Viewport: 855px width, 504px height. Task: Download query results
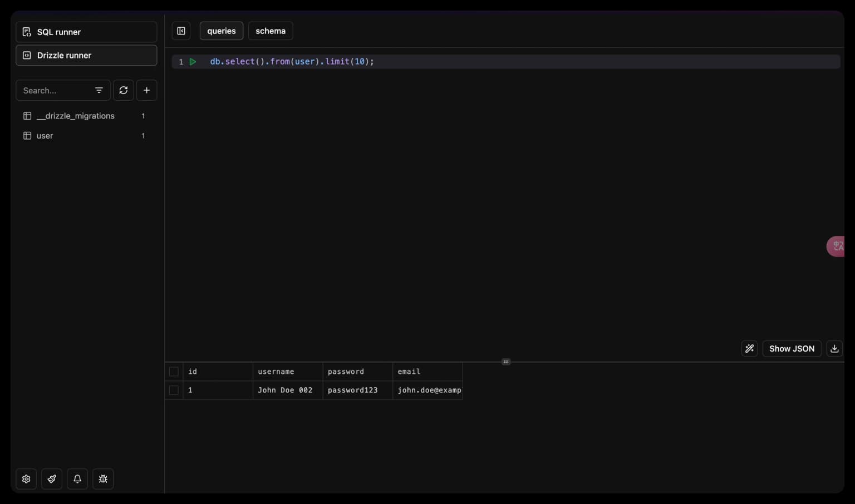tap(834, 349)
